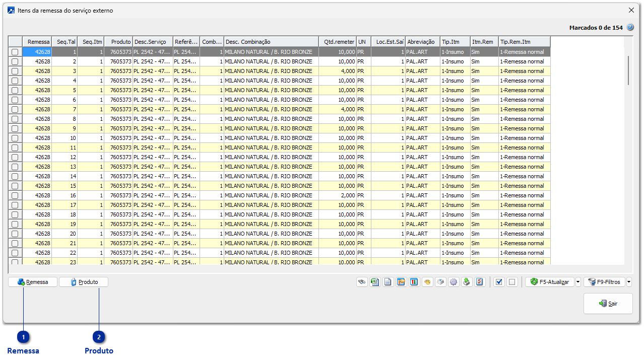Click the Desc.Serviço column header
Viewport: 644px width, 364px height.
(153, 42)
